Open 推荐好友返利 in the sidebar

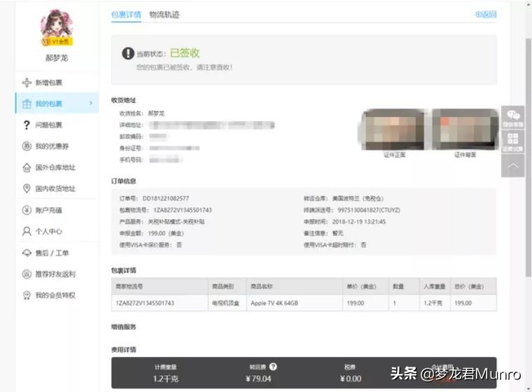point(55,274)
